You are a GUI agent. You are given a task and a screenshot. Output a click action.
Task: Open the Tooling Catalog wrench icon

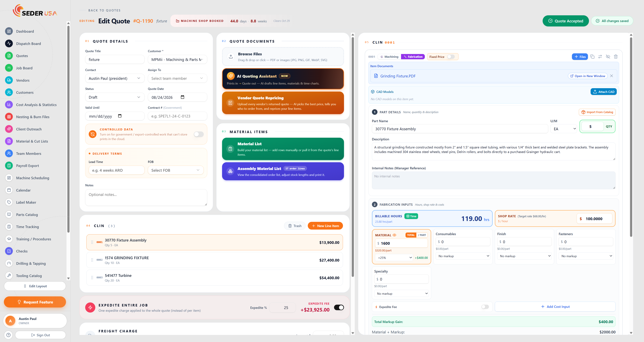tap(9, 276)
